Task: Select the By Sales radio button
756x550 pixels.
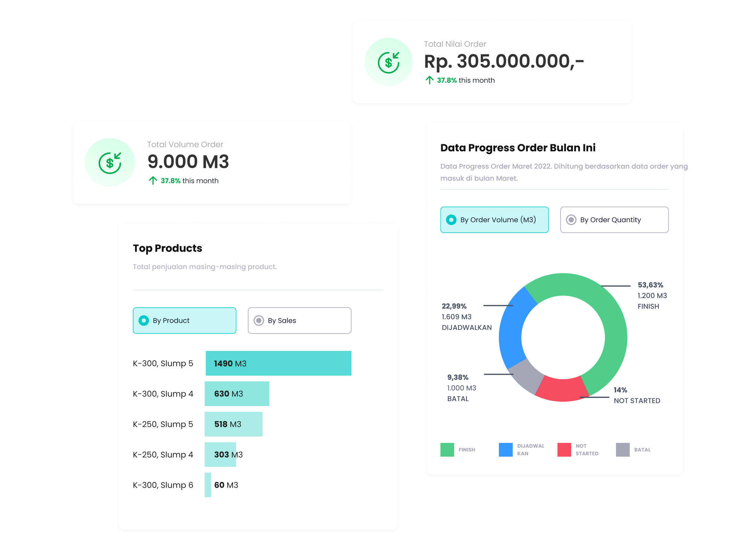Action: 259,320
